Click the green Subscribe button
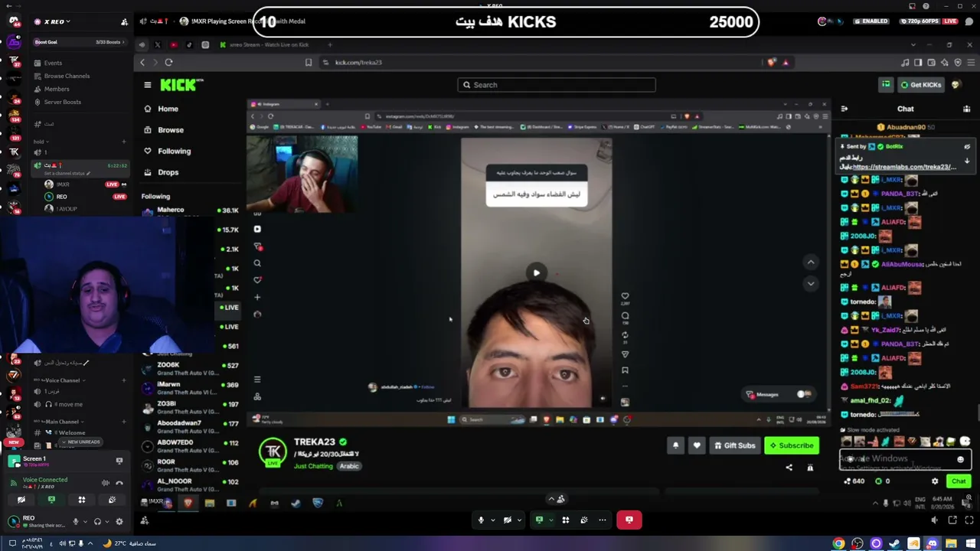The height and width of the screenshot is (551, 980). click(x=792, y=445)
